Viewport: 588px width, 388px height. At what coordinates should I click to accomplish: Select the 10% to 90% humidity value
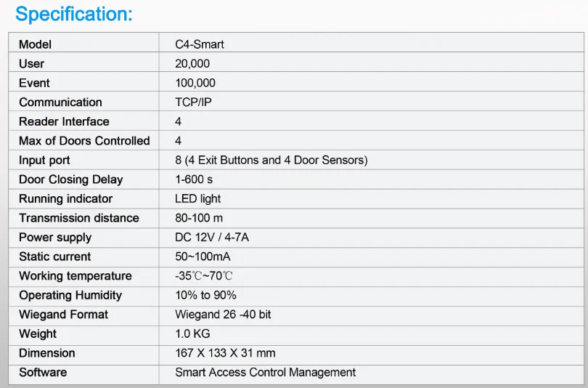click(x=205, y=295)
